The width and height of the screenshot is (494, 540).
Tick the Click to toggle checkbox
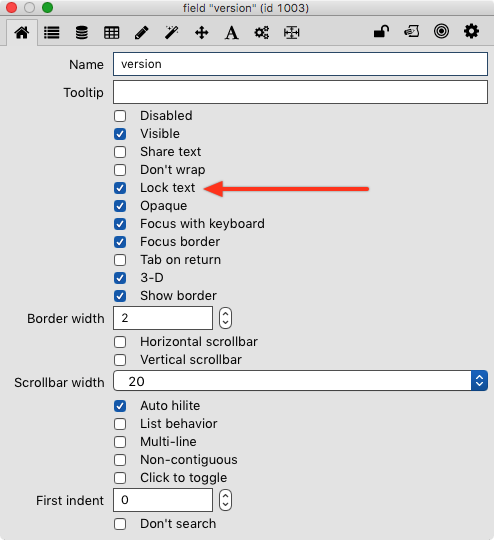point(120,478)
